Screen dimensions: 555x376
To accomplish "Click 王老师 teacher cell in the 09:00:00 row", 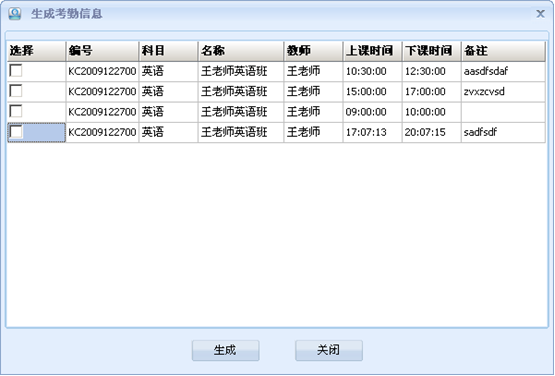I will pos(314,112).
